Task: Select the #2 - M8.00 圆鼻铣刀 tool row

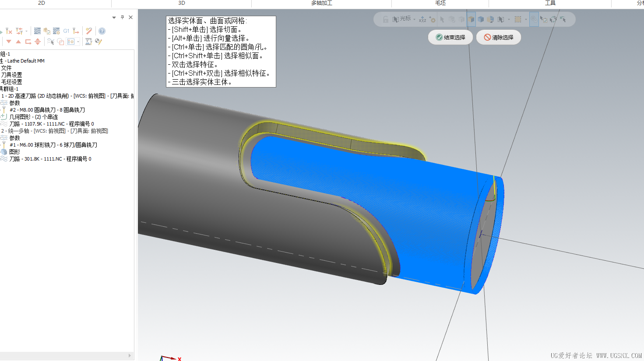Action: (x=47, y=110)
